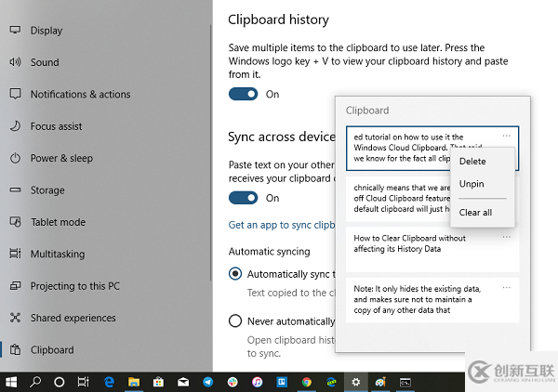Launch iTunes from the taskbar

(258, 383)
